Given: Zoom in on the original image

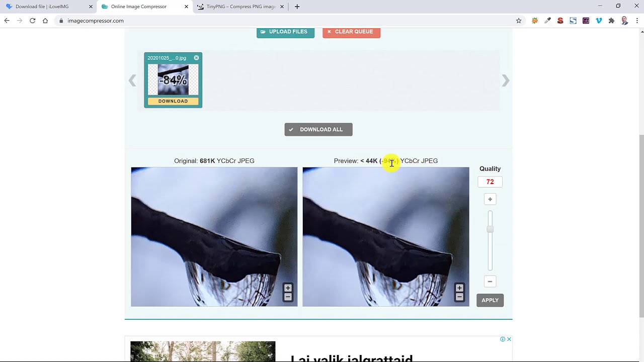Looking at the screenshot, I should (288, 288).
